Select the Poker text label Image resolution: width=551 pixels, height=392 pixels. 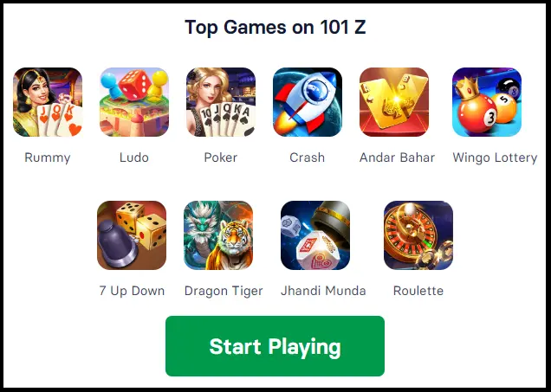click(x=221, y=157)
